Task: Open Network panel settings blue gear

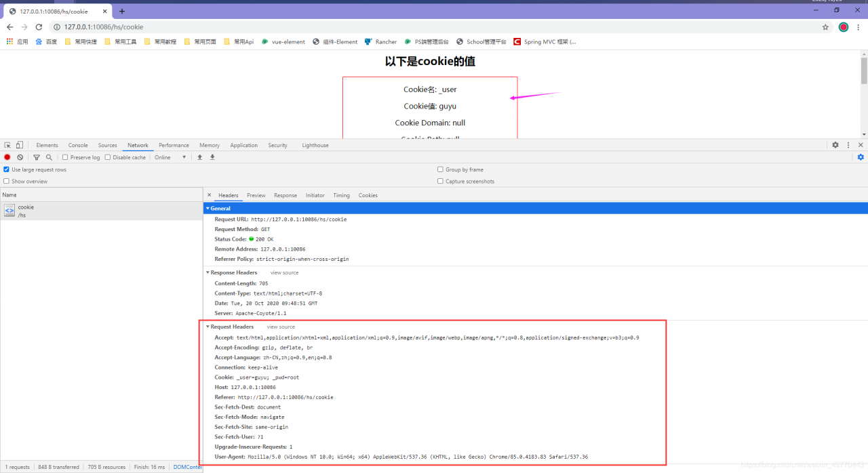Action: 861,157
